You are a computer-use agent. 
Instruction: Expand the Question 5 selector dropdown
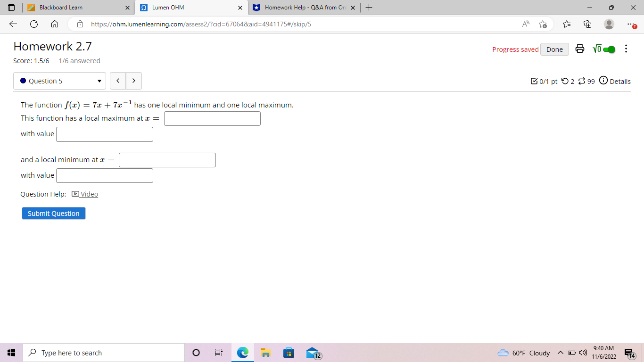(x=59, y=81)
